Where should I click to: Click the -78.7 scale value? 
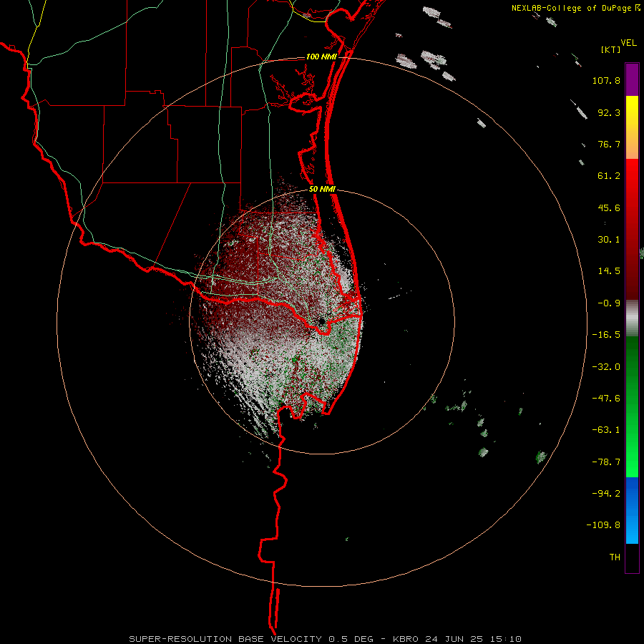tap(606, 462)
